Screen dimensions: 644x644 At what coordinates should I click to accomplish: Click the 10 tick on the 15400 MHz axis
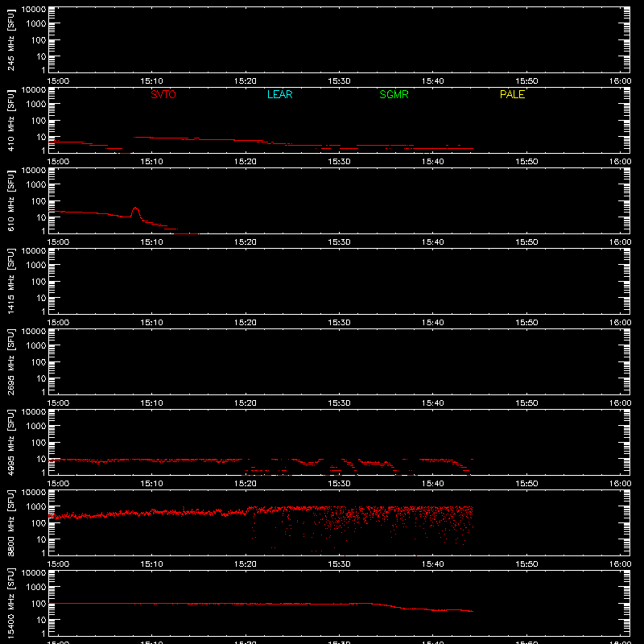(41, 620)
